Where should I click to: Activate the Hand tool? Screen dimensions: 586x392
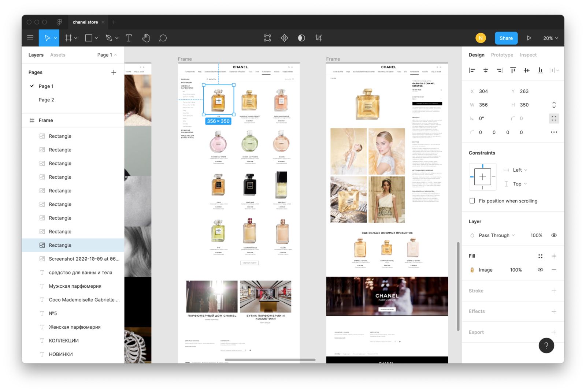coord(146,38)
